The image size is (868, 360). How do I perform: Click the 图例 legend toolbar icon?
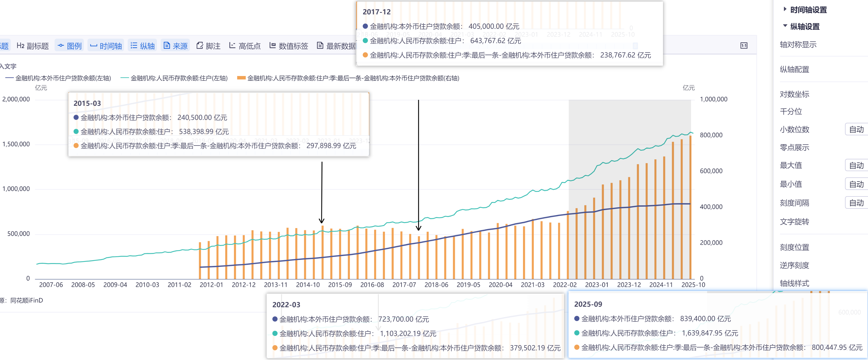[61, 45]
